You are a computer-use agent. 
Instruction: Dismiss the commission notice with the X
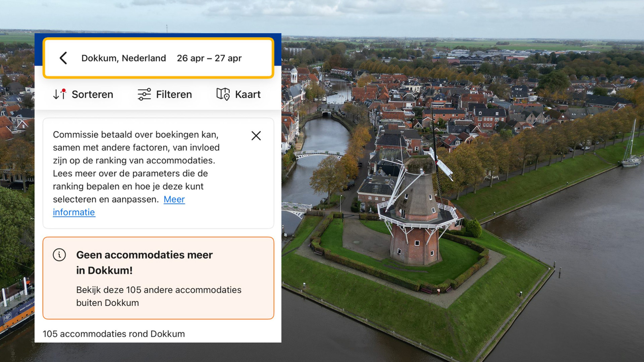point(256,136)
